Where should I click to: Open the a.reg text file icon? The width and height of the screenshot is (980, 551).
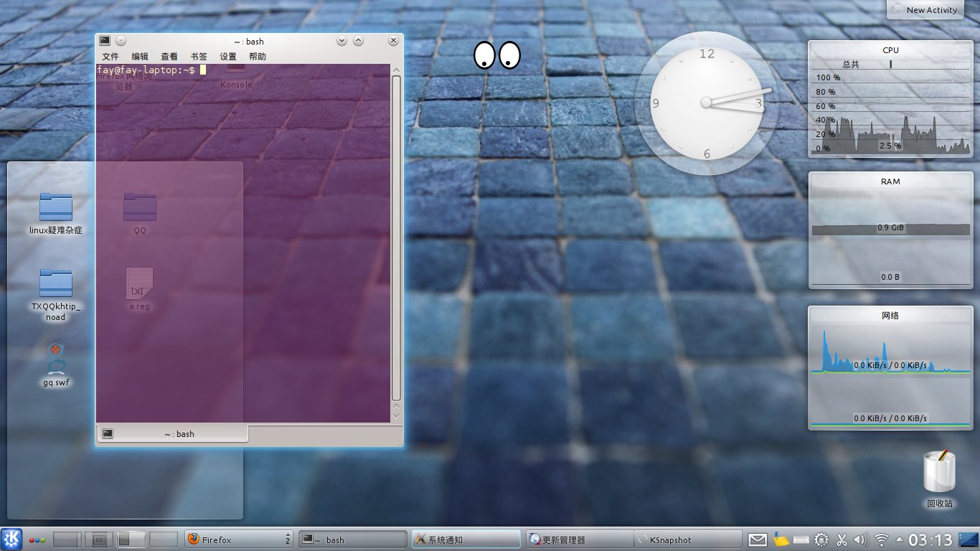coord(139,288)
